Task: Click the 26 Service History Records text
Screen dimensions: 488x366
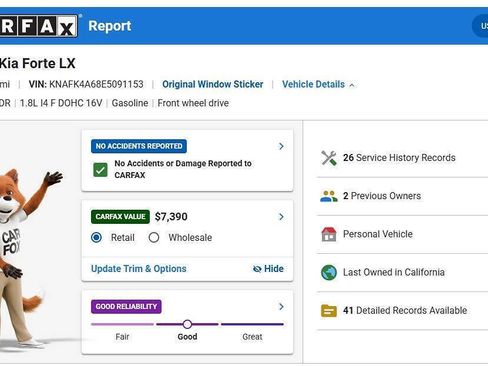Action: click(399, 158)
